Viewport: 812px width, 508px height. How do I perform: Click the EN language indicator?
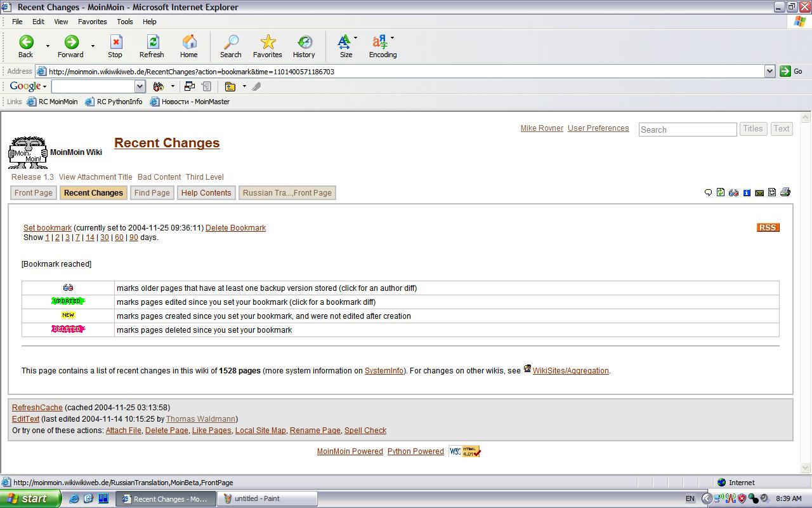coord(690,499)
